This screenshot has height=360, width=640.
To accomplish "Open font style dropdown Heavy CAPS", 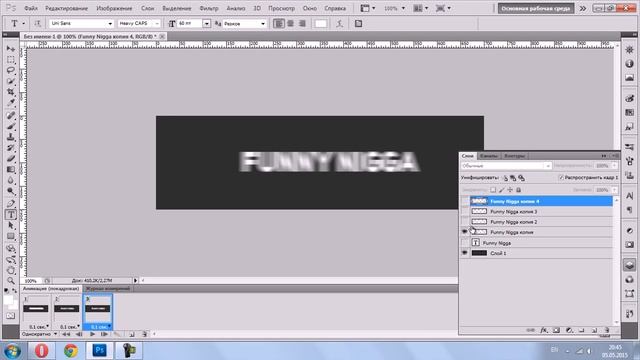I will (157, 24).
